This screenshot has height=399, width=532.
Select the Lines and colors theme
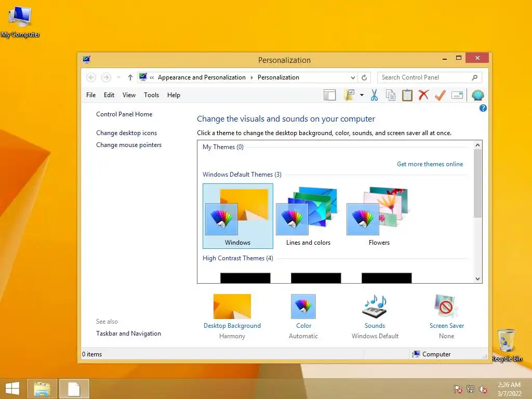click(308, 216)
